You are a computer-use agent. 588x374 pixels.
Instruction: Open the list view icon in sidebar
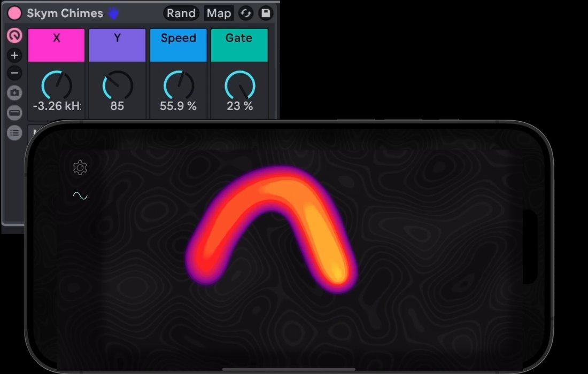click(x=14, y=133)
